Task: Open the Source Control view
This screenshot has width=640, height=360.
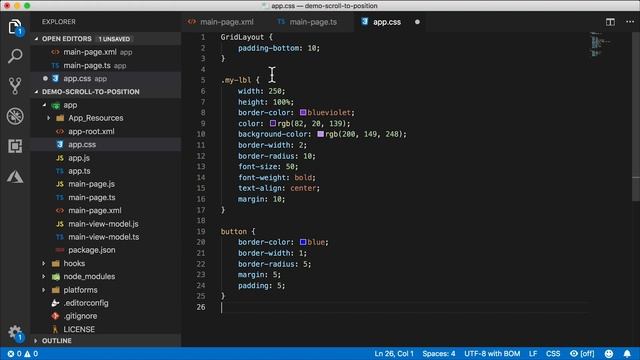Action: point(15,86)
